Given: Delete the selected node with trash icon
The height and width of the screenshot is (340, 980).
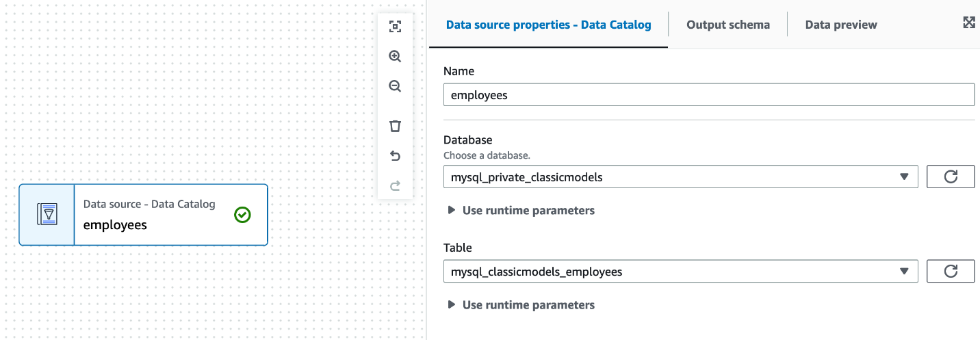Looking at the screenshot, I should (395, 126).
